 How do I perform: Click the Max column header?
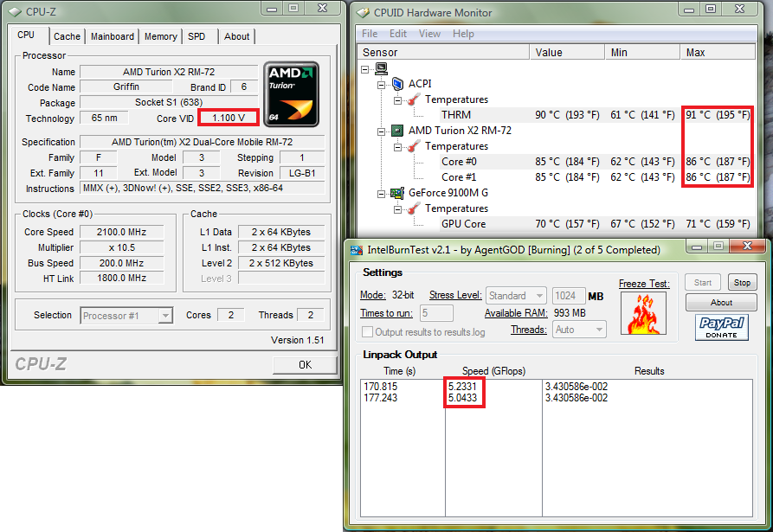718,52
